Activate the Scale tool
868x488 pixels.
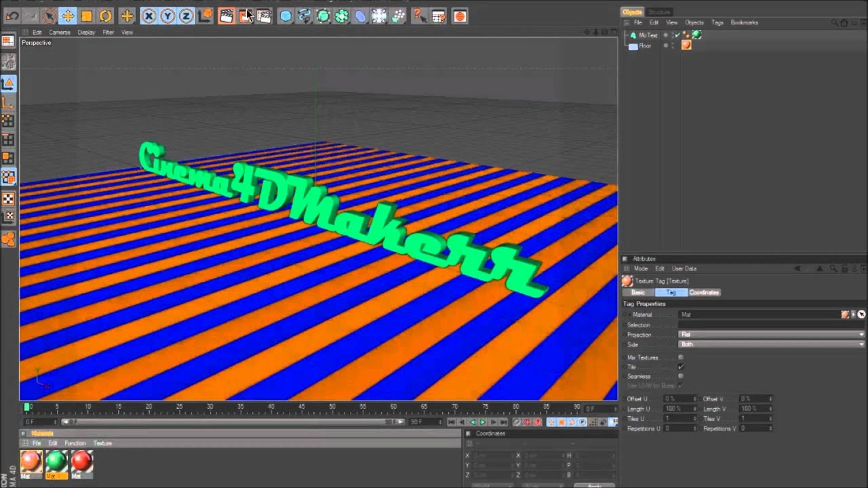[87, 16]
